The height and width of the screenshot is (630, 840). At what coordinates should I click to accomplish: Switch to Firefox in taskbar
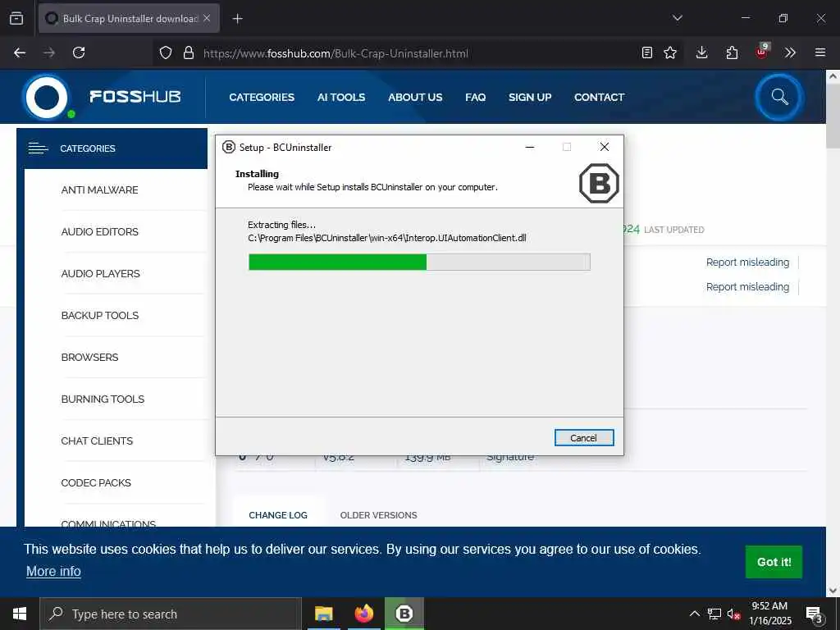click(x=363, y=614)
